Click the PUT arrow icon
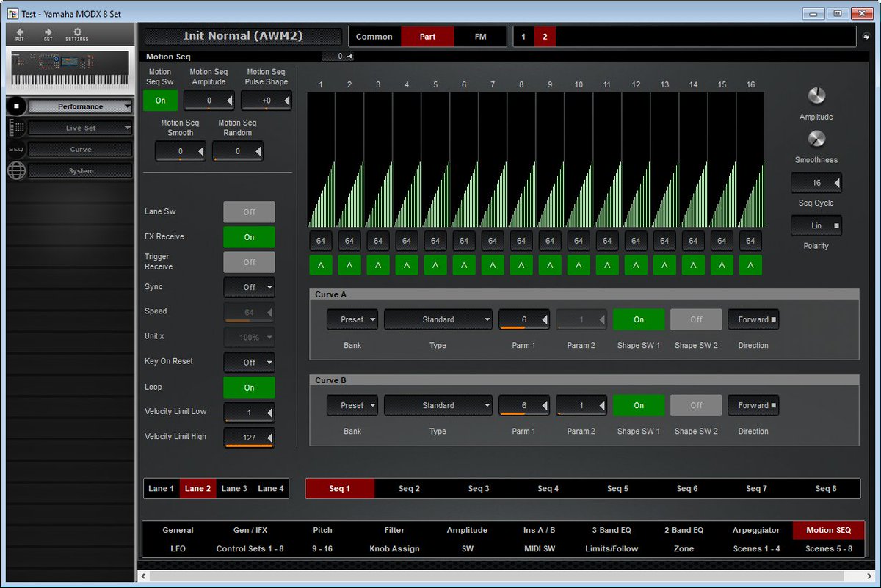This screenshot has width=881, height=588. coord(20,32)
